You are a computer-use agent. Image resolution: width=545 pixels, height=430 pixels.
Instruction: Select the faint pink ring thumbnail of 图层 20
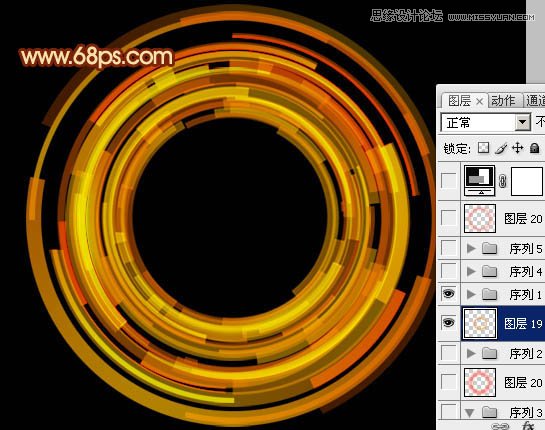coord(480,218)
